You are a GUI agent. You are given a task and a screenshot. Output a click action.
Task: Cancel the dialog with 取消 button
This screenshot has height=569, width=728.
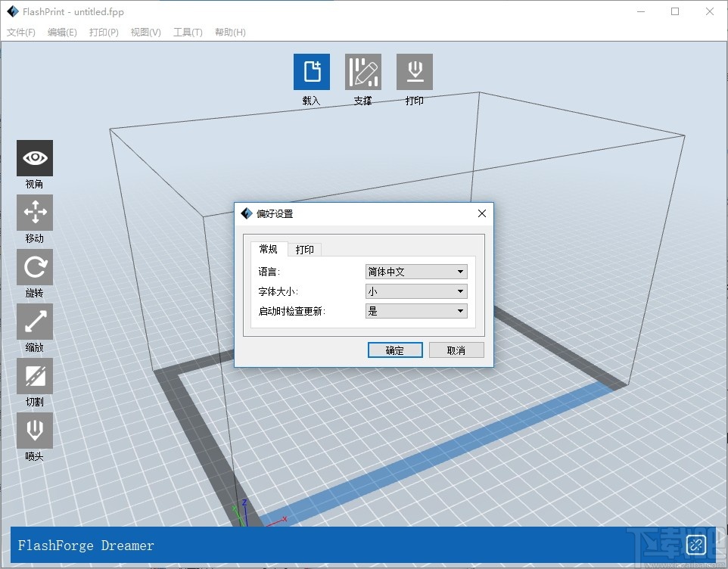[456, 350]
